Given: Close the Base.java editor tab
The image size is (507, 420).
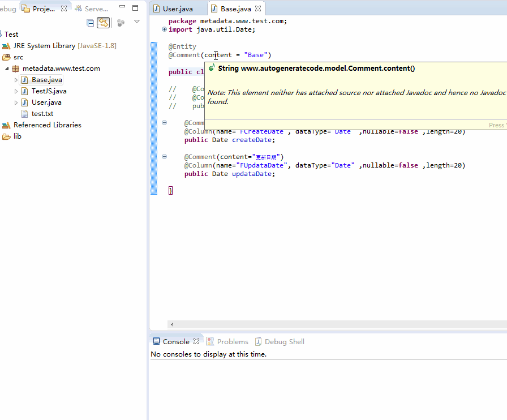Looking at the screenshot, I should (x=257, y=8).
